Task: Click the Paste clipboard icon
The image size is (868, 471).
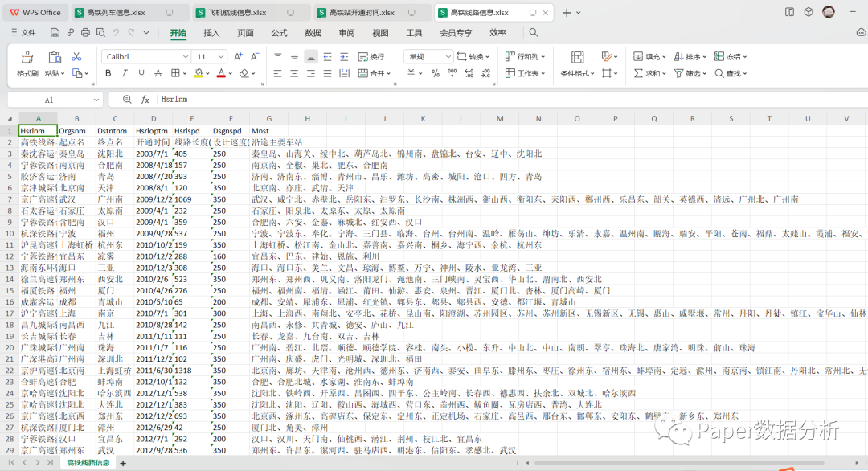Action: pos(55,57)
